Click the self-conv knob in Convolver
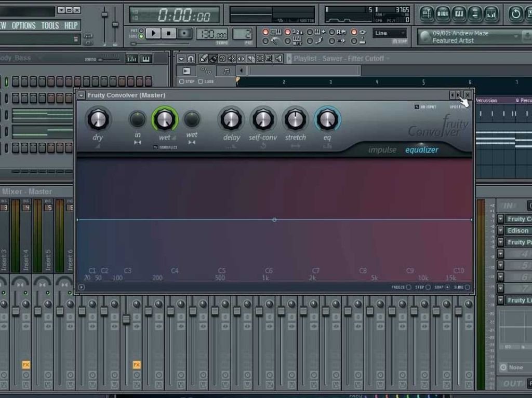 pyautogui.click(x=263, y=119)
